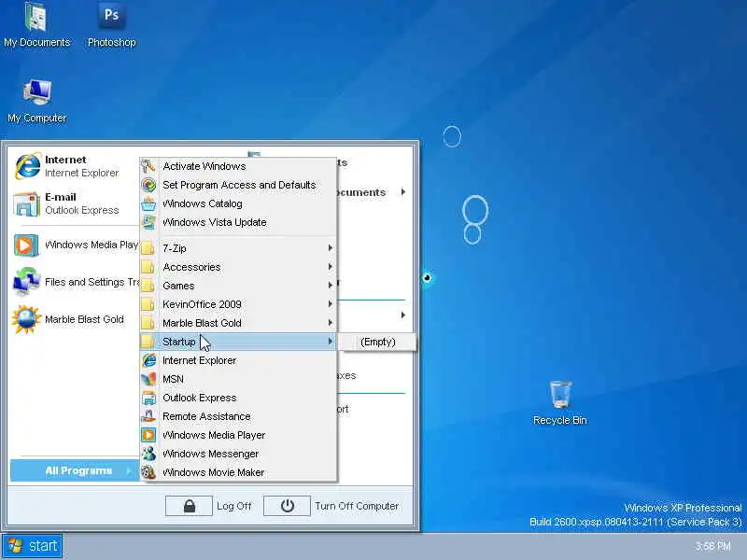Click the MSN label

coord(173,379)
